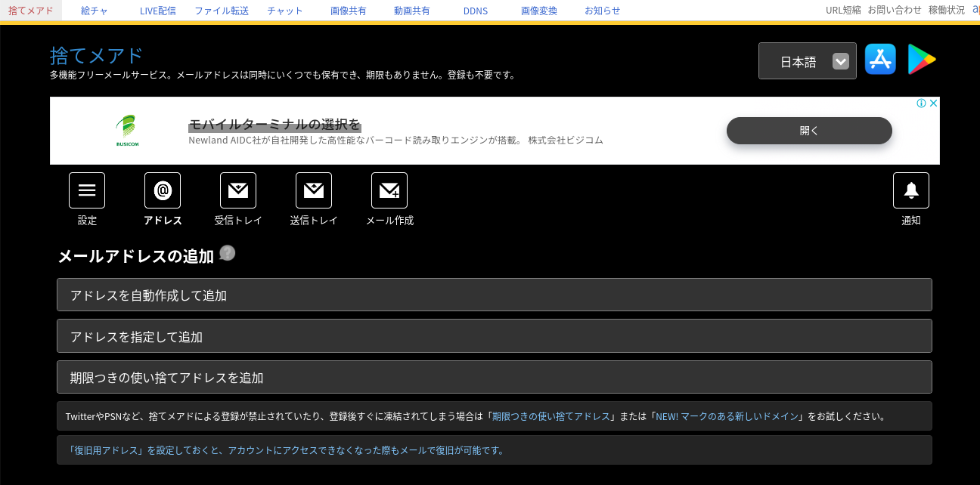980x485 pixels.
Task: Click the ad info icon
Action: click(922, 103)
